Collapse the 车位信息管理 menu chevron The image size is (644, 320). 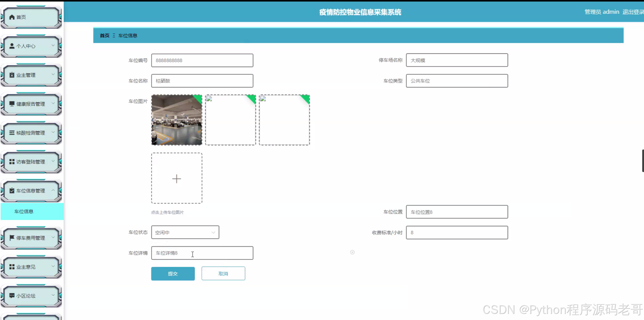tap(53, 190)
